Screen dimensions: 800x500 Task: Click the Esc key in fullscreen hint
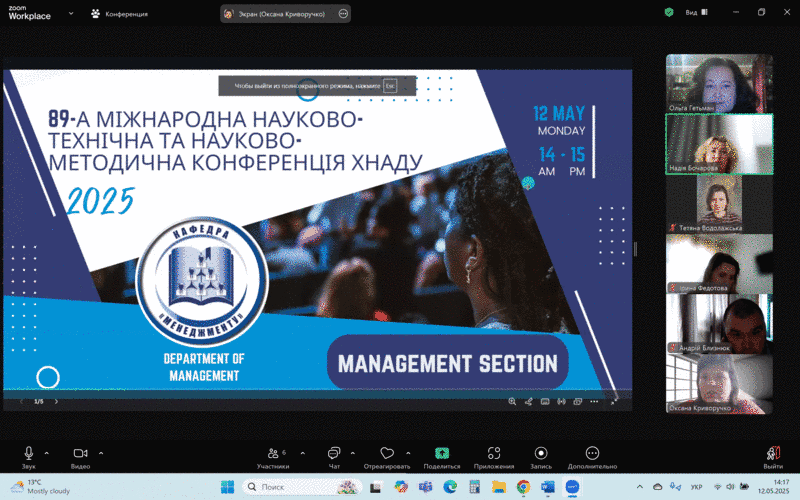tap(390, 86)
